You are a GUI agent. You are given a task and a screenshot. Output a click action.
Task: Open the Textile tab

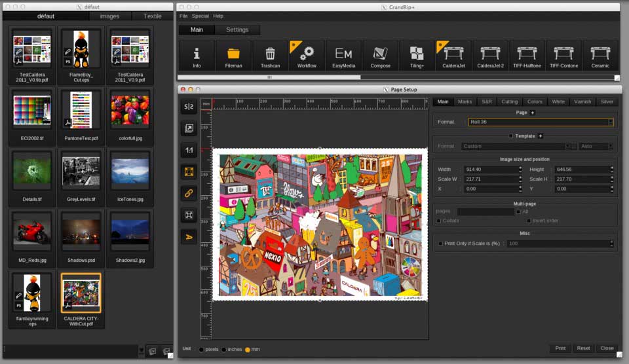point(153,16)
